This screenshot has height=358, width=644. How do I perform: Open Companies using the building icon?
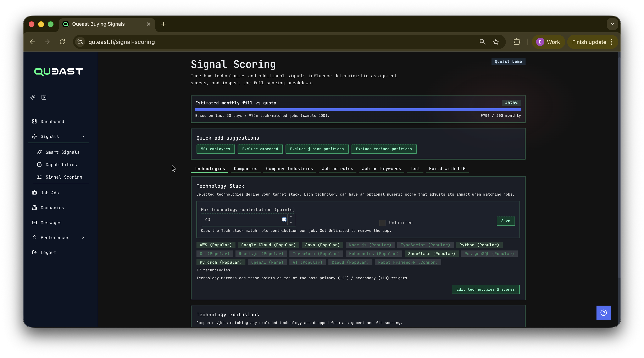pos(34,207)
